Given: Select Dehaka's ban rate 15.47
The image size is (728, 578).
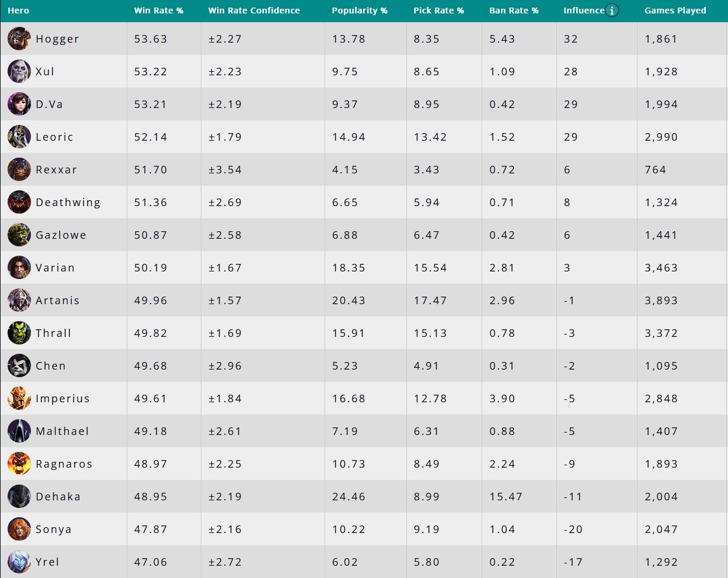Looking at the screenshot, I should [x=506, y=497].
